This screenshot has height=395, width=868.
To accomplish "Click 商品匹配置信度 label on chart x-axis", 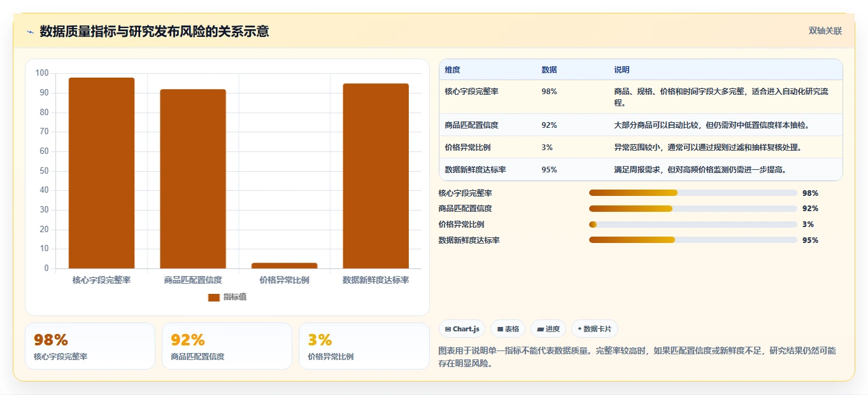I will (x=193, y=280).
